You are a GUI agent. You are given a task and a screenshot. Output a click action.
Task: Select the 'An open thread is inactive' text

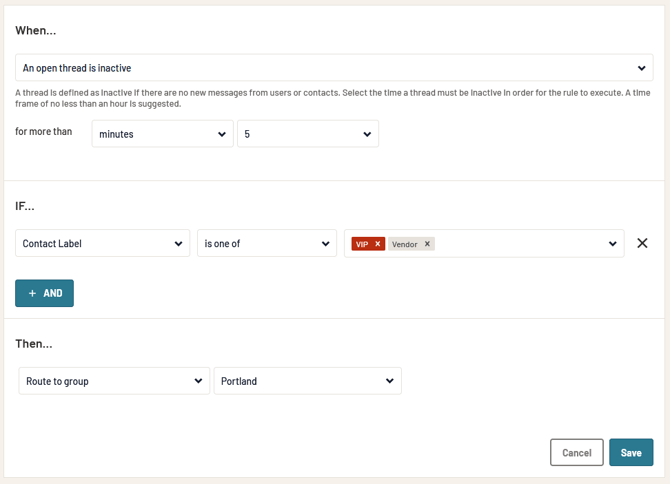pos(77,68)
